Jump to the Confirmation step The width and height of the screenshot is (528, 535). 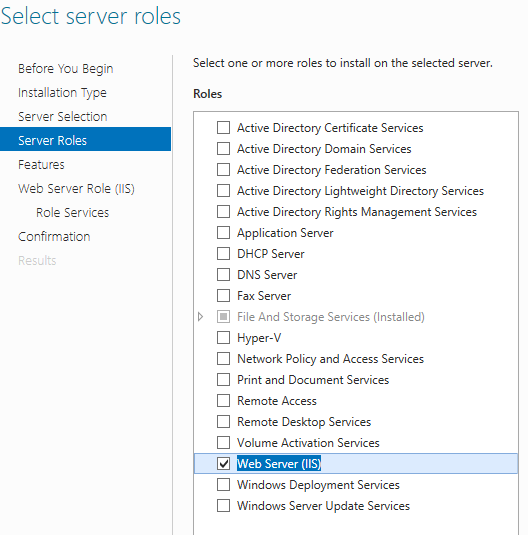pyautogui.click(x=54, y=237)
